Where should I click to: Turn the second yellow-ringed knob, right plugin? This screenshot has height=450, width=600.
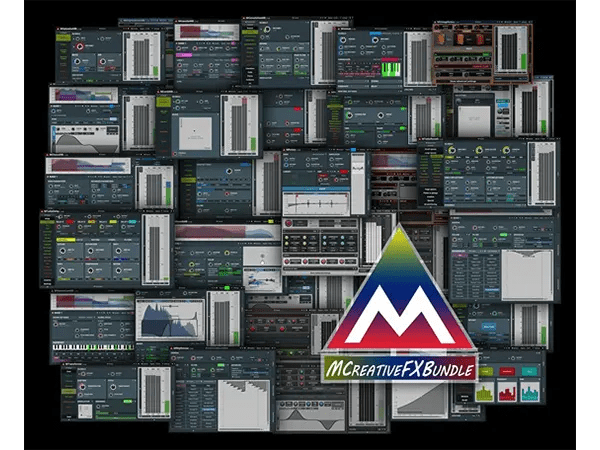pos(479,150)
